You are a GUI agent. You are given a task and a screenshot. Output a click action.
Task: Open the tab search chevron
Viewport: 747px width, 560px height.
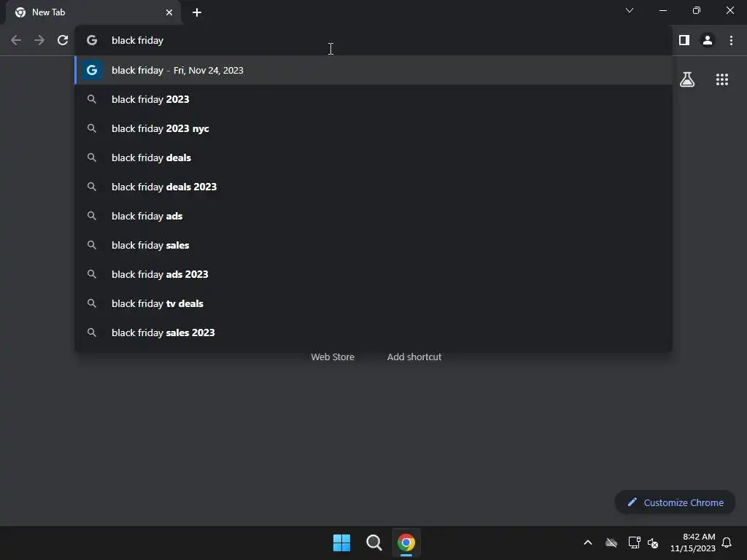coord(630,10)
